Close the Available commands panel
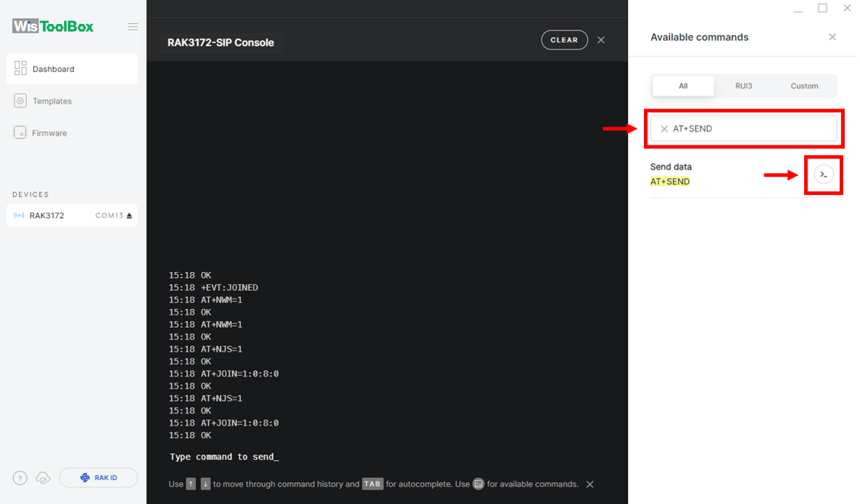Viewport: 860px width, 504px height. [832, 37]
